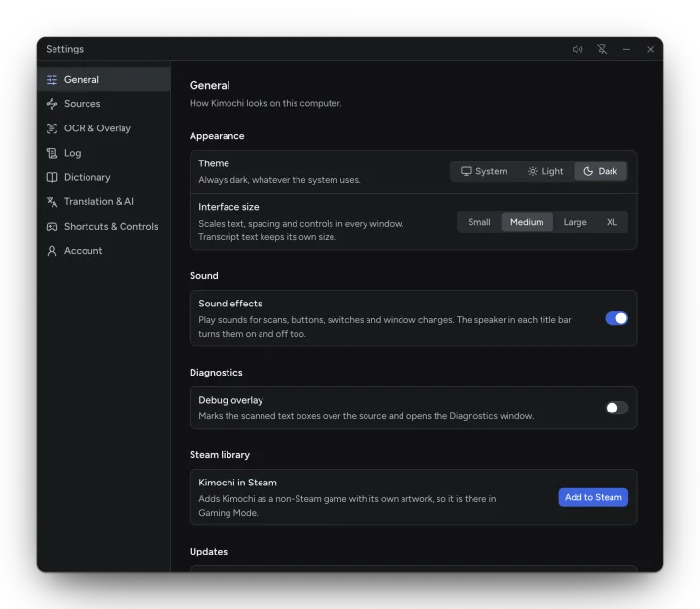
Task: Click the moon icon on Dark theme
Action: point(588,171)
